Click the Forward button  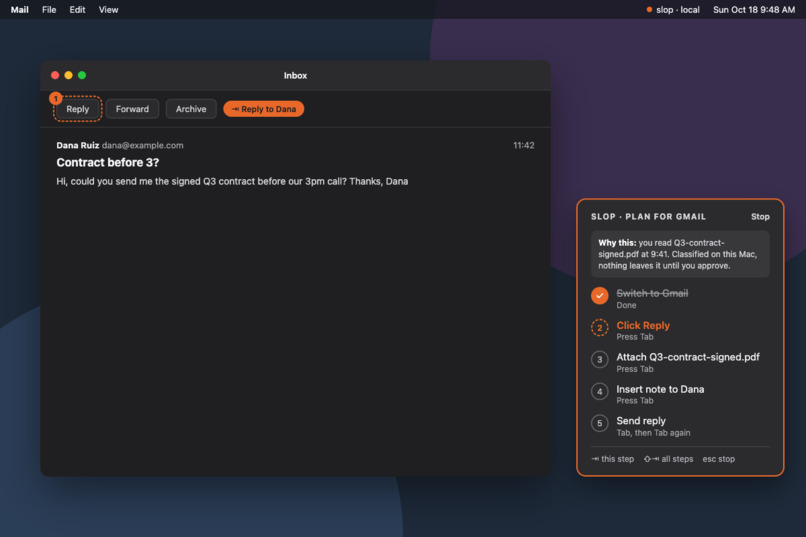pyautogui.click(x=132, y=109)
